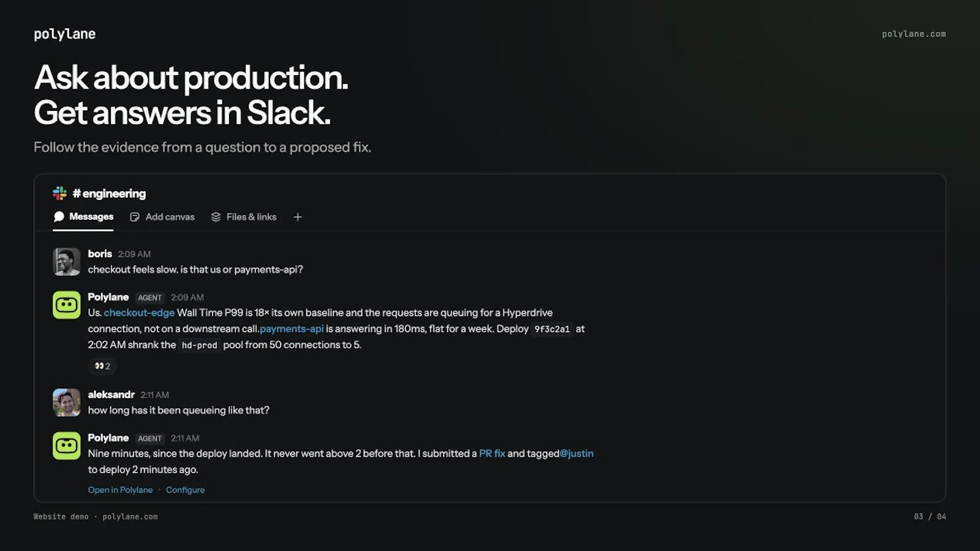Viewport: 980px width, 551px height.
Task: Click the @justin mention
Action: 576,454
